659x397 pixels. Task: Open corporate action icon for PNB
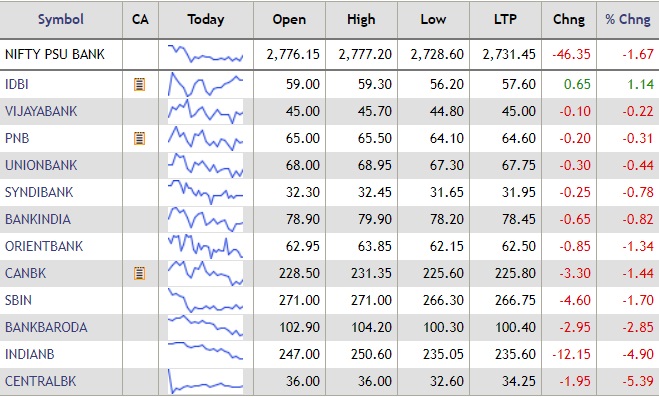(x=140, y=138)
